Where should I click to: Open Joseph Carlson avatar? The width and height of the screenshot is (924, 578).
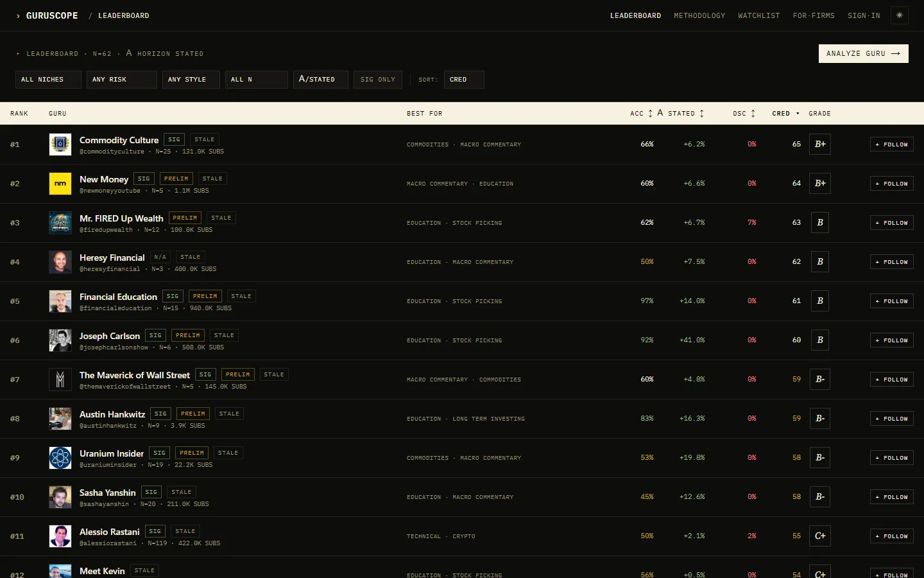[x=60, y=340]
